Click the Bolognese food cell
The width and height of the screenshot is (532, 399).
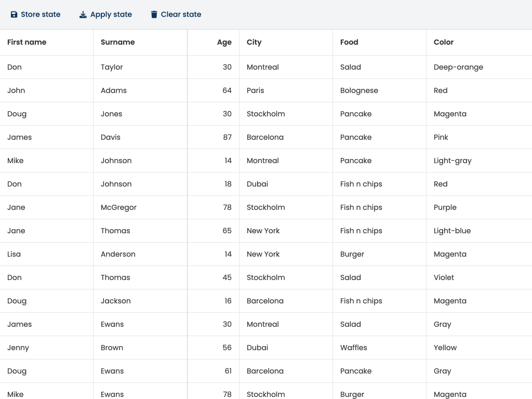click(x=359, y=90)
